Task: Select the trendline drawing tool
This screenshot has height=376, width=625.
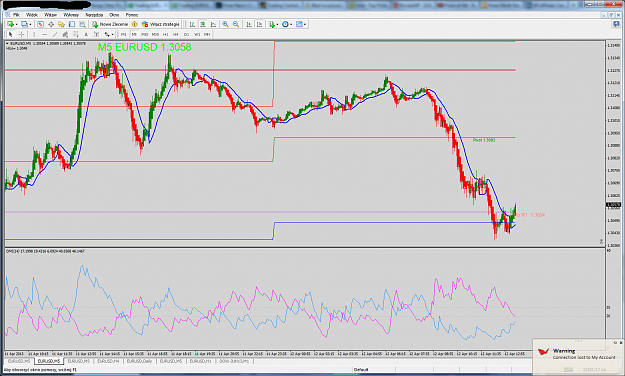Action: tap(55, 34)
